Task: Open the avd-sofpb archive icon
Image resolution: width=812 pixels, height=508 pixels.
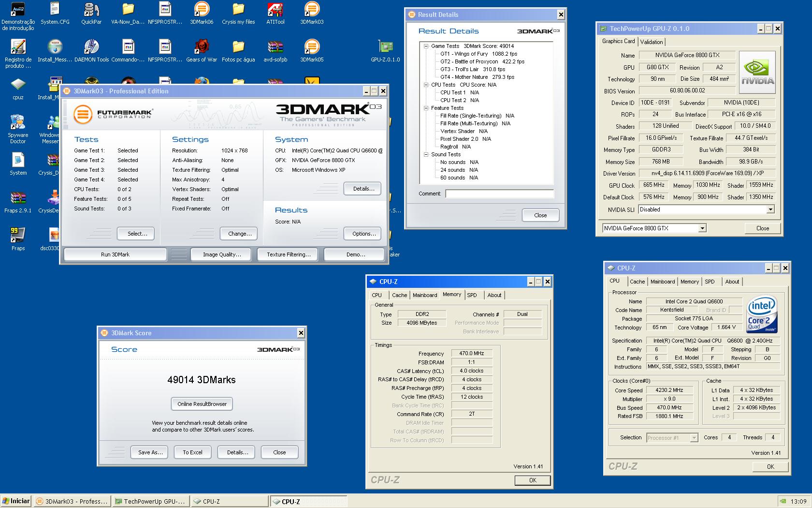Action: coord(275,51)
